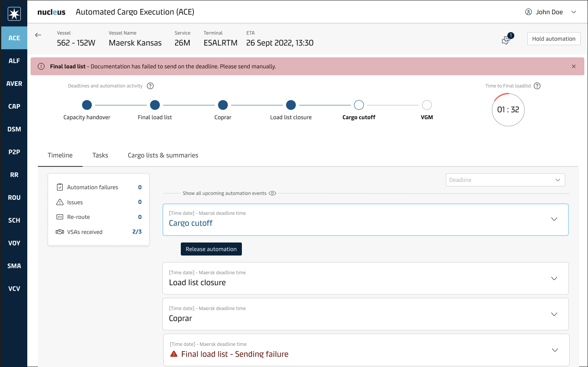Click the Final load list warning triangle icon

[174, 354]
